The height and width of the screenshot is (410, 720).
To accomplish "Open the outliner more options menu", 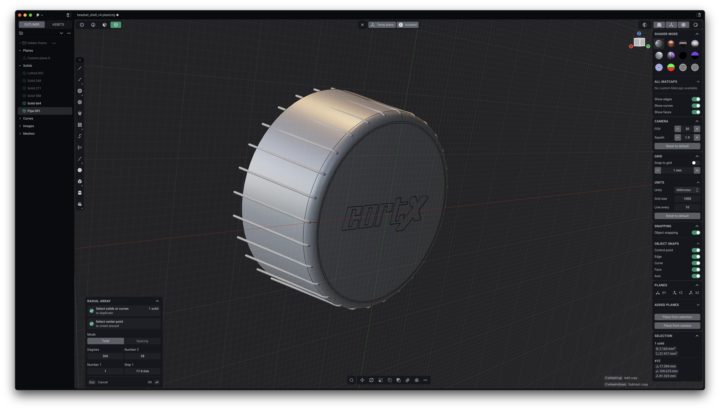I will tap(69, 33).
